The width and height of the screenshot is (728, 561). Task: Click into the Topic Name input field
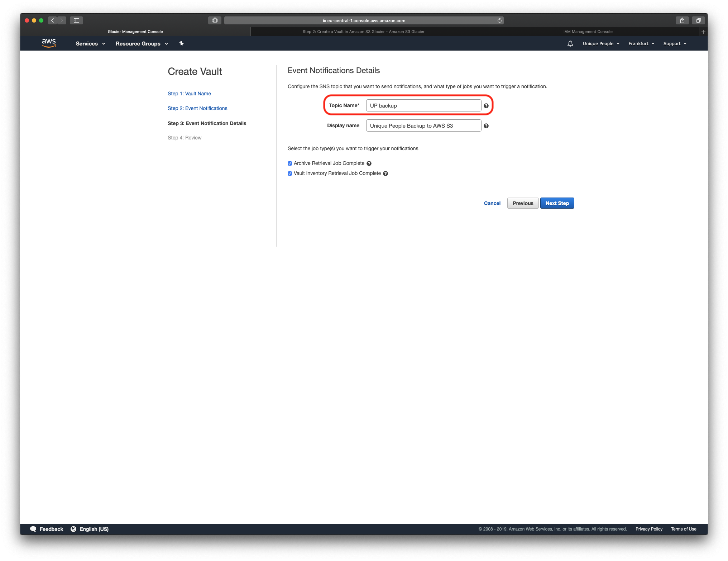pos(423,106)
